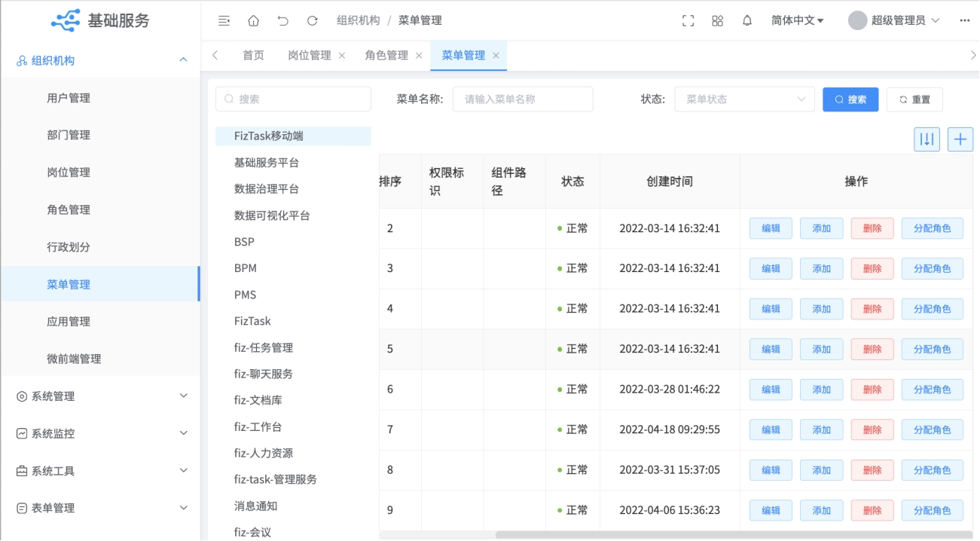Select fiz-文档库 in app list
Image resolution: width=980 pixels, height=541 pixels.
click(x=258, y=400)
